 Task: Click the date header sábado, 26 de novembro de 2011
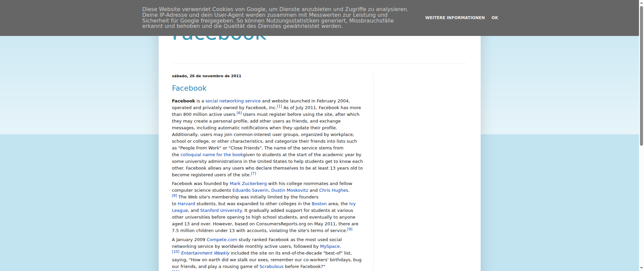pos(207,76)
